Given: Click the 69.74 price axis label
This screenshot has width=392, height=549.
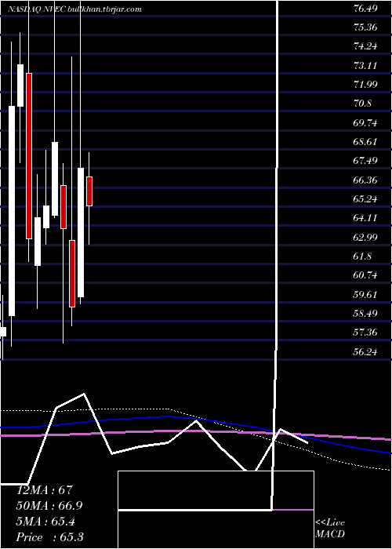Looking at the screenshot, I should (365, 122).
